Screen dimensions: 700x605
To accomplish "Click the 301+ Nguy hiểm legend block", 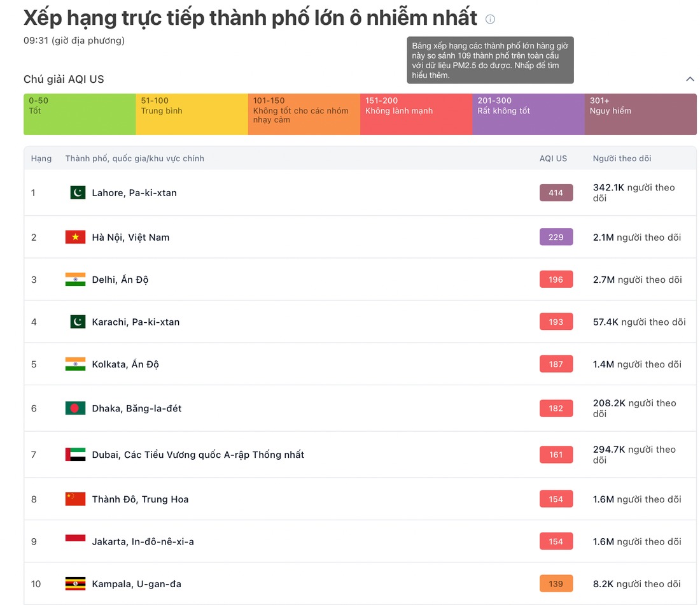I will [640, 114].
